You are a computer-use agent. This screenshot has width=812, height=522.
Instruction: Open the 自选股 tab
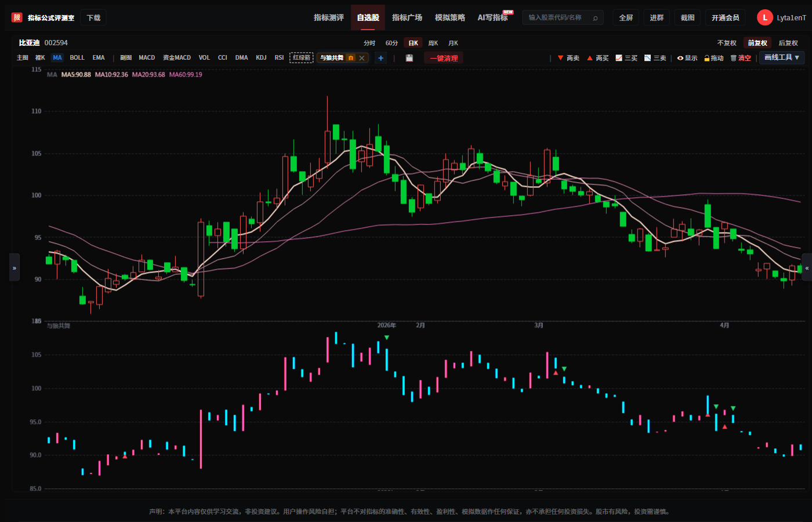point(368,17)
